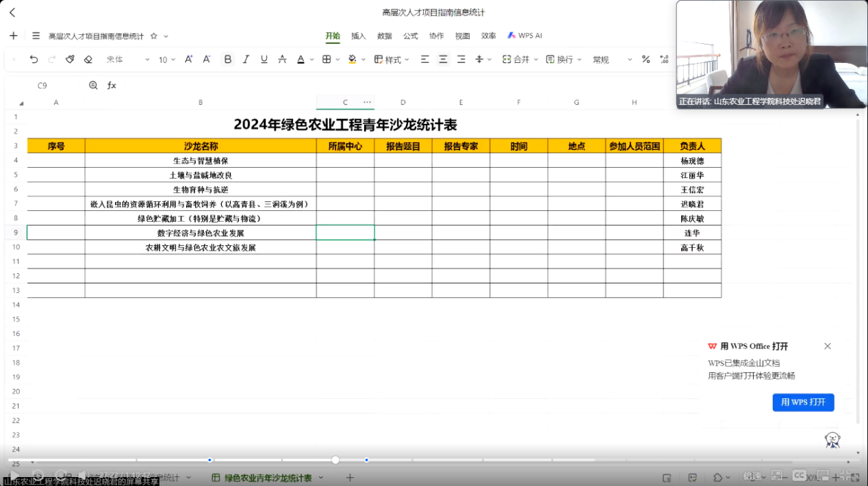Enable CC subtitles in the video player
The image size is (868, 486).
point(798,475)
